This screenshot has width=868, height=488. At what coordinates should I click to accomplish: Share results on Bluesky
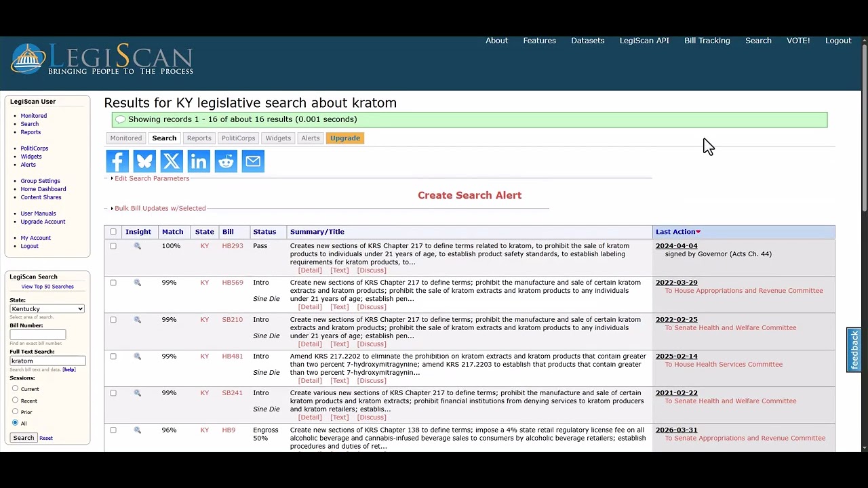tap(144, 161)
